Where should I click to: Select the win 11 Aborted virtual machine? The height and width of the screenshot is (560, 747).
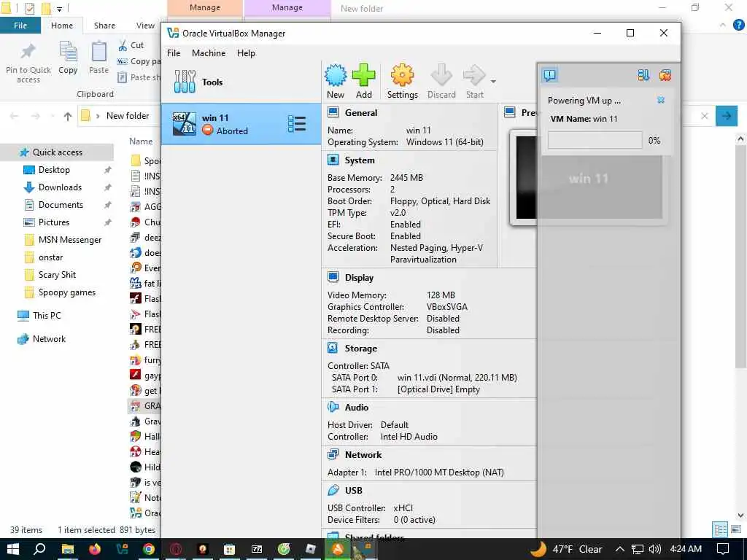(x=241, y=124)
